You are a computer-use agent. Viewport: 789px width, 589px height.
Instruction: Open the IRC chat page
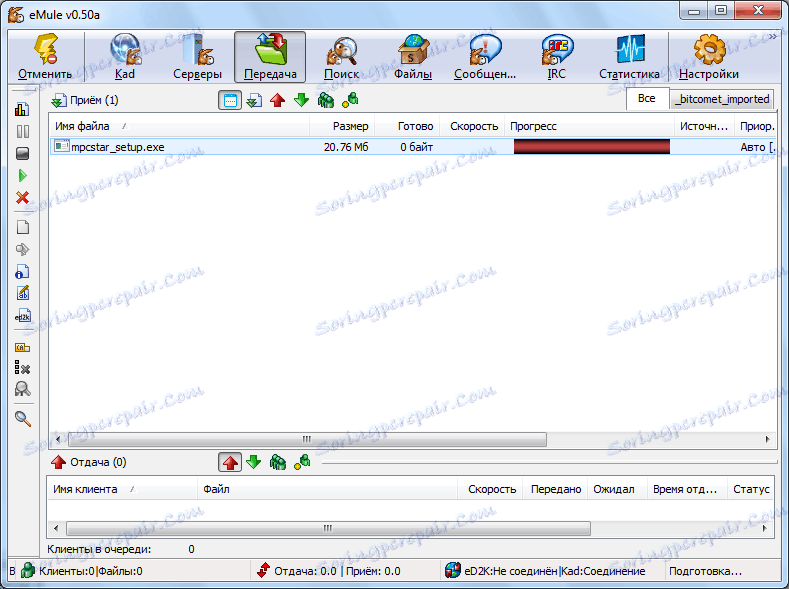tap(557, 57)
